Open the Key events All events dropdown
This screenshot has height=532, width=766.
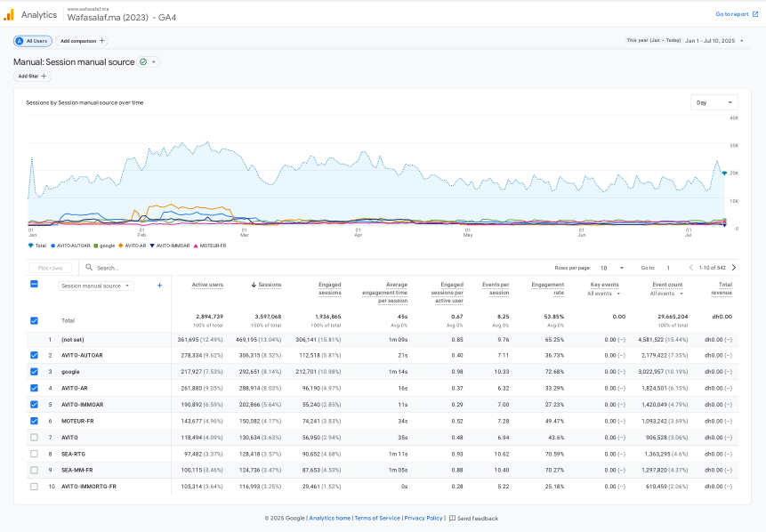click(x=603, y=294)
